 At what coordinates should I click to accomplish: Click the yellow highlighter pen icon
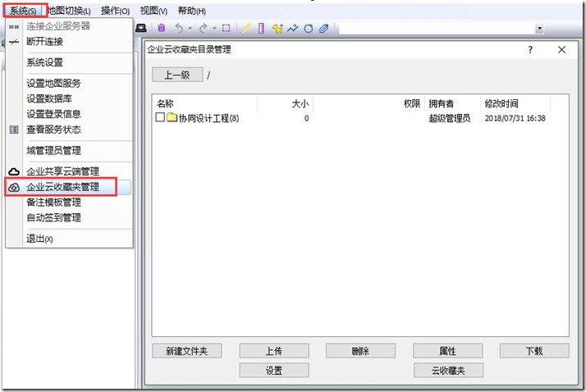pos(245,29)
